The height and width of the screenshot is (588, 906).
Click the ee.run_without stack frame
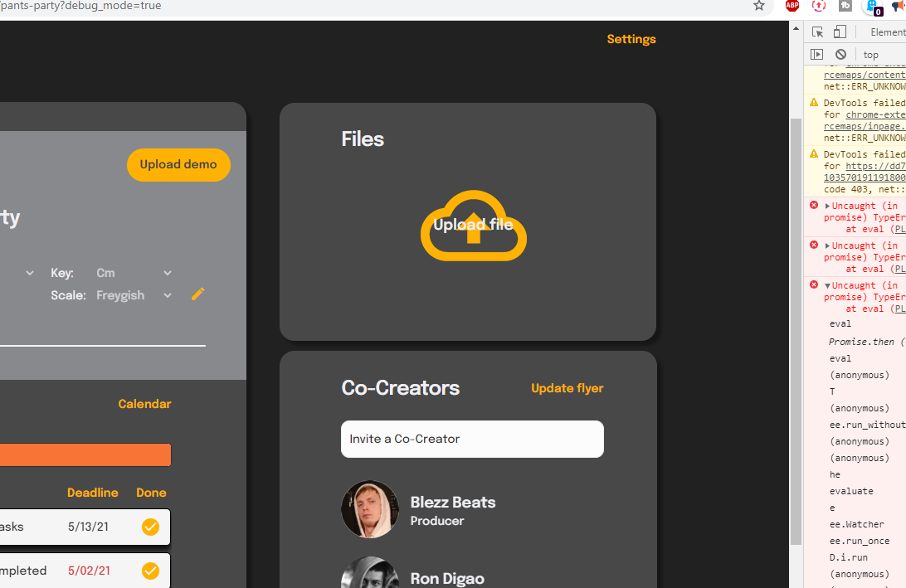coord(867,425)
